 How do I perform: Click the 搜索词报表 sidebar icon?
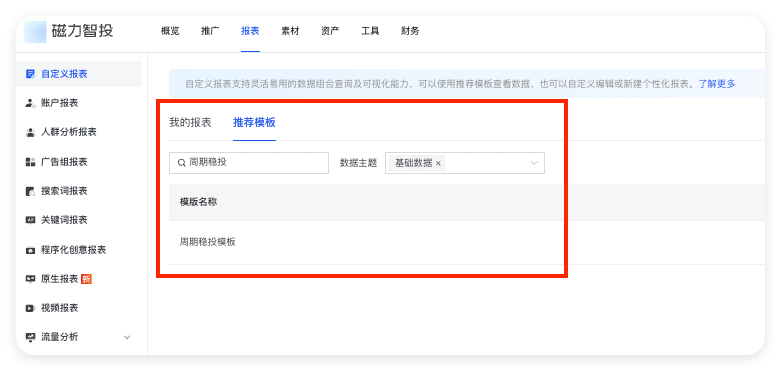[30, 191]
